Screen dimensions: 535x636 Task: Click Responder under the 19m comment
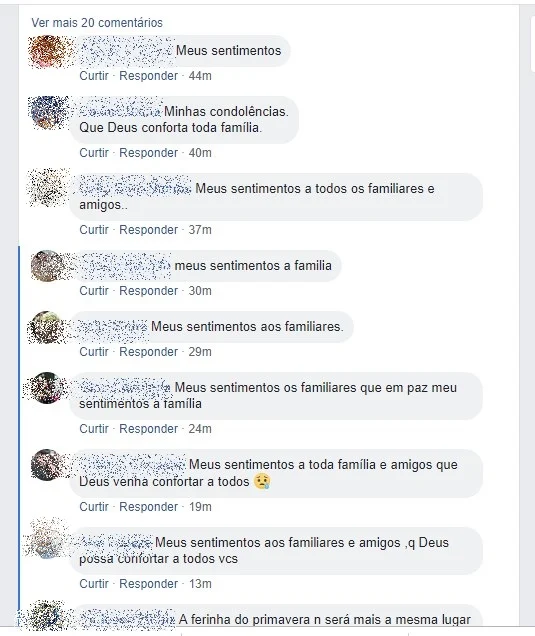tap(148, 507)
